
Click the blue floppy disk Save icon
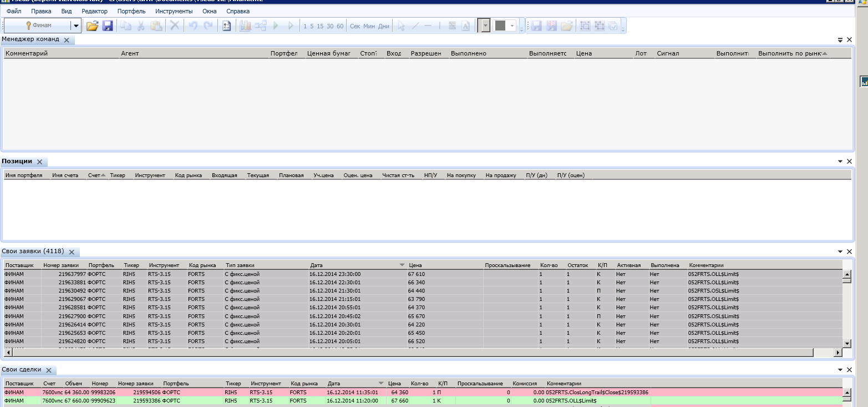click(x=107, y=26)
